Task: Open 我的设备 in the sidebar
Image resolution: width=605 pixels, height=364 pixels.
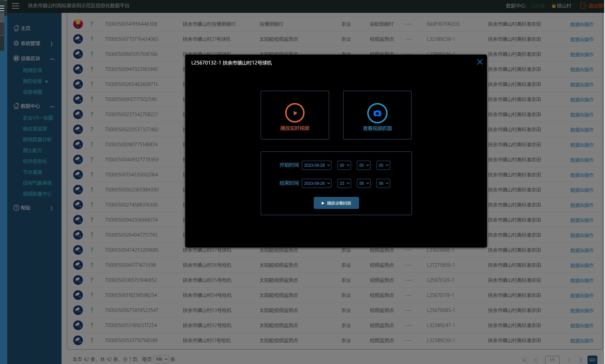Action: 32,81
